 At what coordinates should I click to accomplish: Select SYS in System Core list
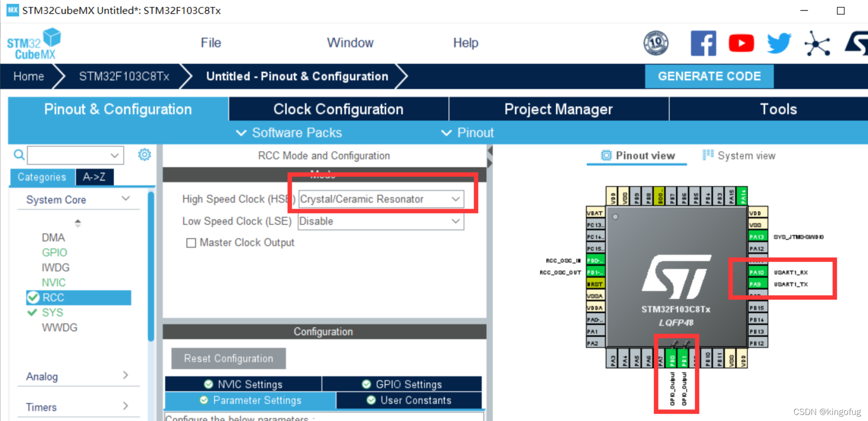pos(52,313)
